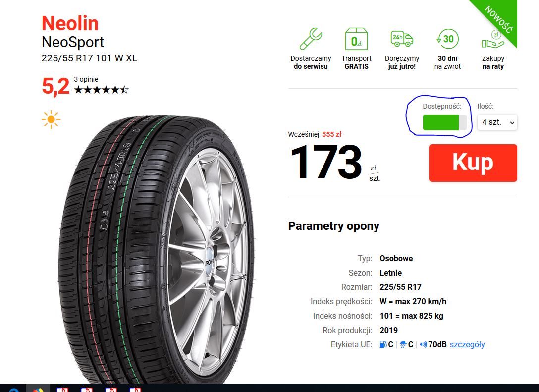This screenshot has width=539, height=392.
Task: Click the Neolin brand name
Action: click(70, 23)
